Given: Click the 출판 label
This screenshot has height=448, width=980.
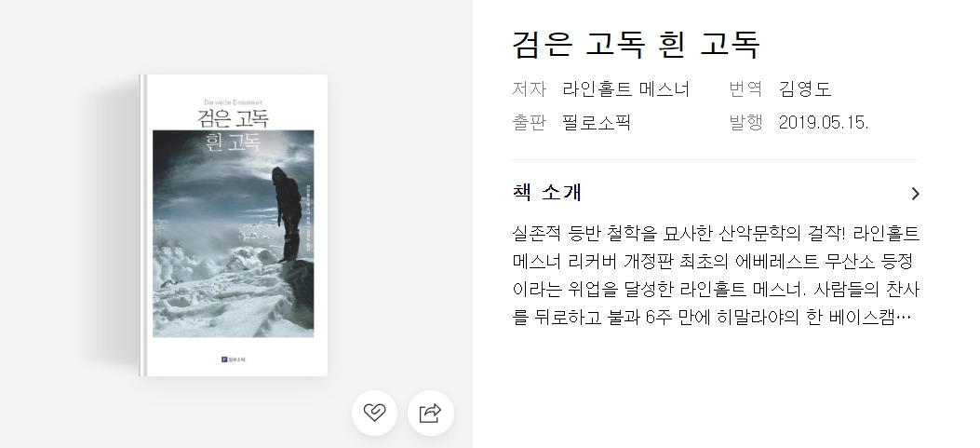Looking at the screenshot, I should 529,122.
